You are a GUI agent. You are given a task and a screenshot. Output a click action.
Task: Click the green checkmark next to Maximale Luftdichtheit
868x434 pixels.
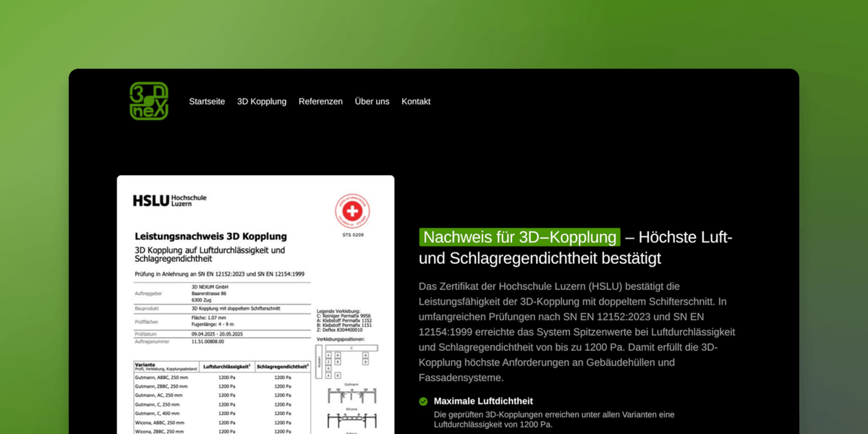click(423, 401)
